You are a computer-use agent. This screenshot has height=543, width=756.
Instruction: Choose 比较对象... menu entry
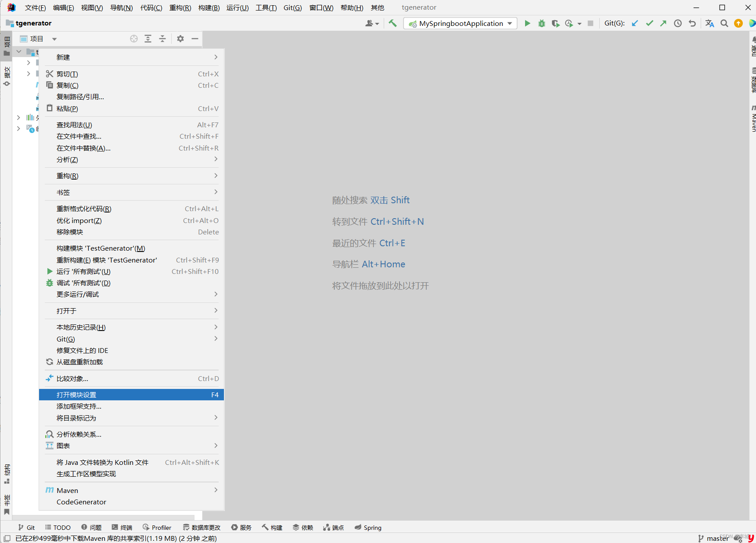pos(132,378)
